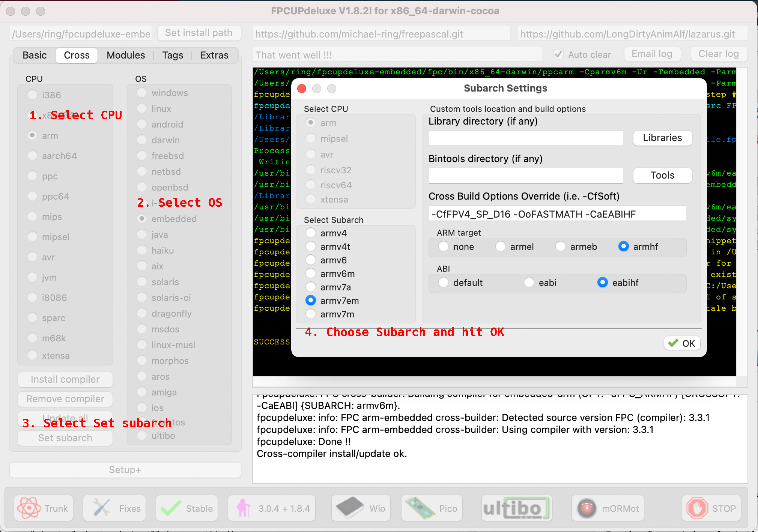Choose the none ARM target option
This screenshot has width=758, height=532.
[x=444, y=246]
